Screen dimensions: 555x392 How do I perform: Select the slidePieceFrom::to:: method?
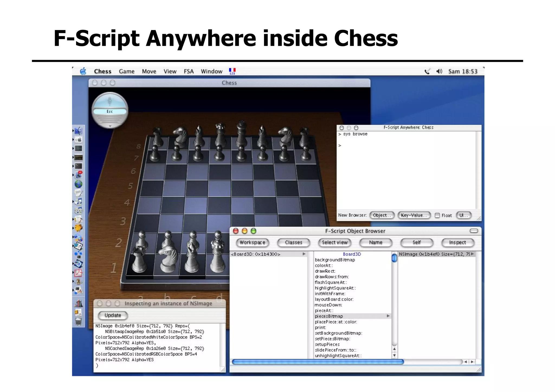[335, 350]
